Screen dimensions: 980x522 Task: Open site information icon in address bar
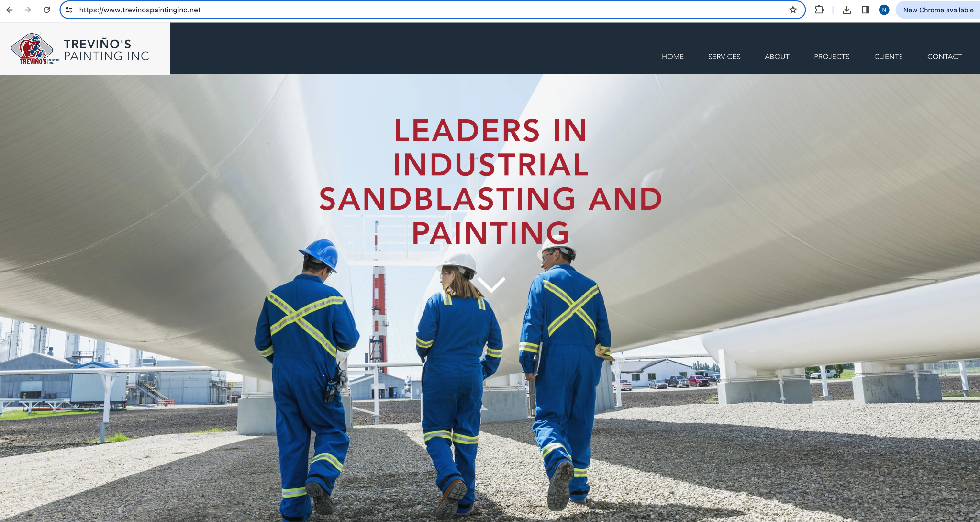(x=69, y=10)
